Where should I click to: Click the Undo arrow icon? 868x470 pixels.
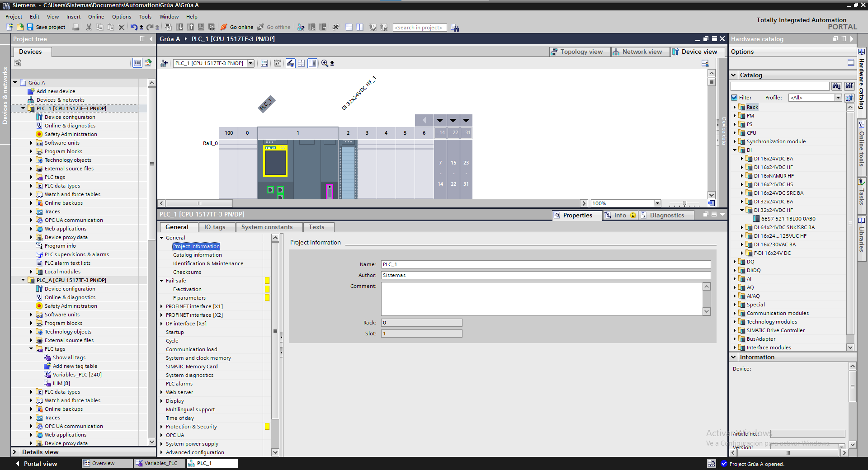(x=133, y=27)
